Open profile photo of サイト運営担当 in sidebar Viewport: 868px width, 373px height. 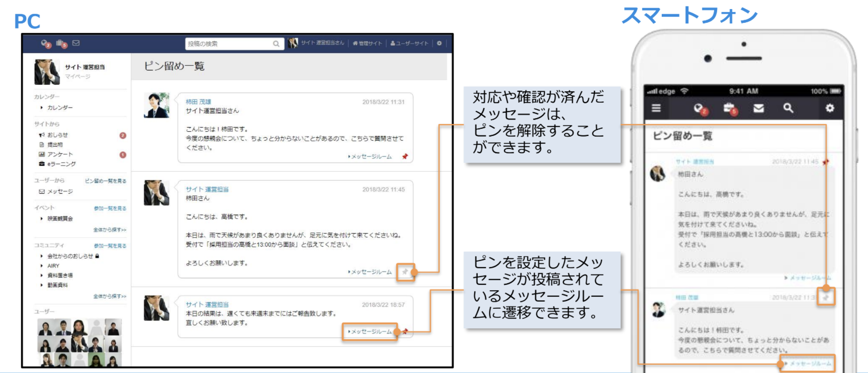(47, 72)
